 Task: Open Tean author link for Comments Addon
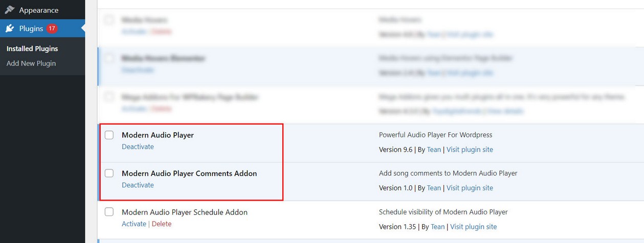click(x=434, y=188)
